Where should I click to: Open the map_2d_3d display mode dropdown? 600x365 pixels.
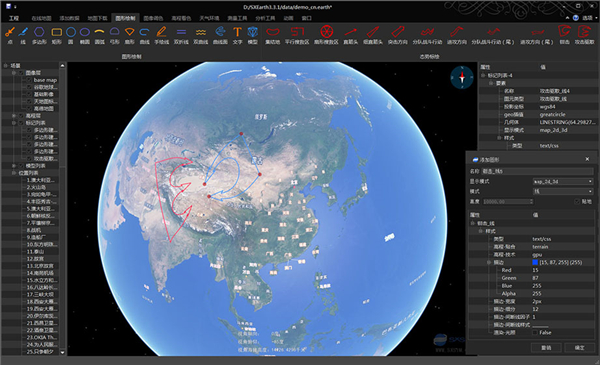(x=563, y=181)
